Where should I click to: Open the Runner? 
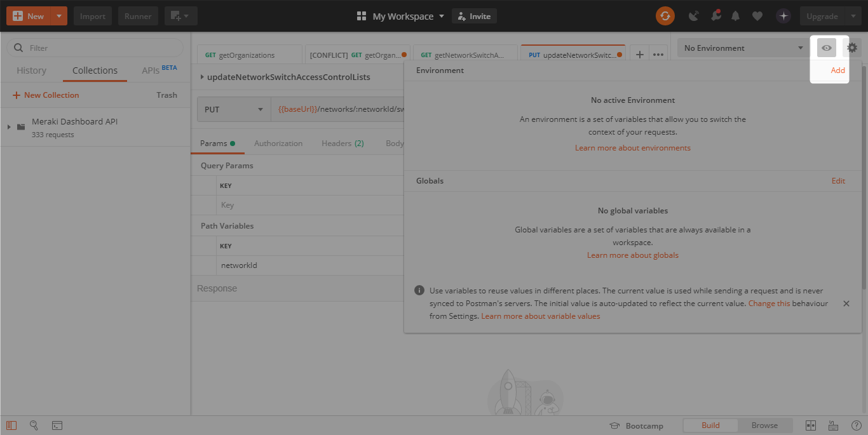click(x=138, y=16)
